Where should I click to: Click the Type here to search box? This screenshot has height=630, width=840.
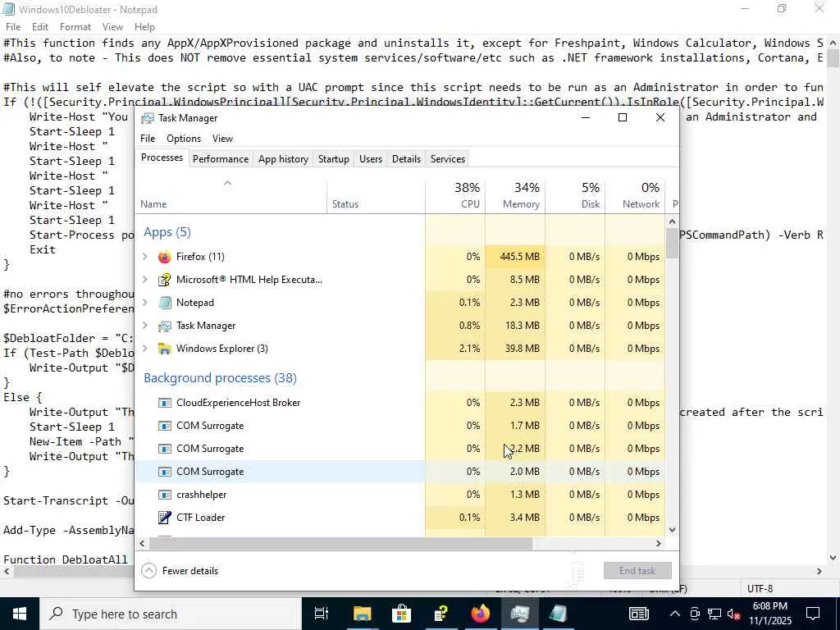171,614
